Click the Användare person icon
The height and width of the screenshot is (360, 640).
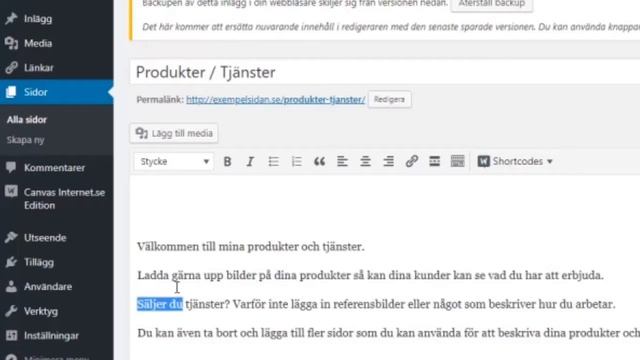tap(11, 287)
